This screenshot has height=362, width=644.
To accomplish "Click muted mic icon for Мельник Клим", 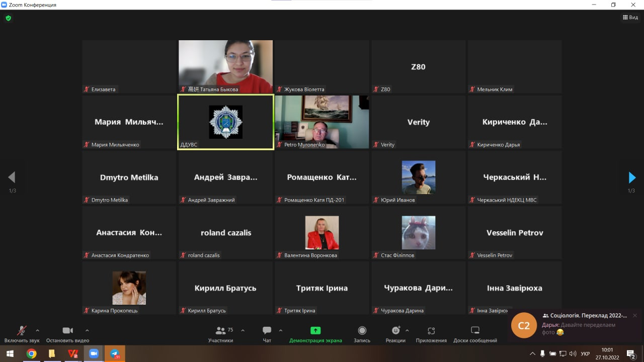I will pos(473,89).
